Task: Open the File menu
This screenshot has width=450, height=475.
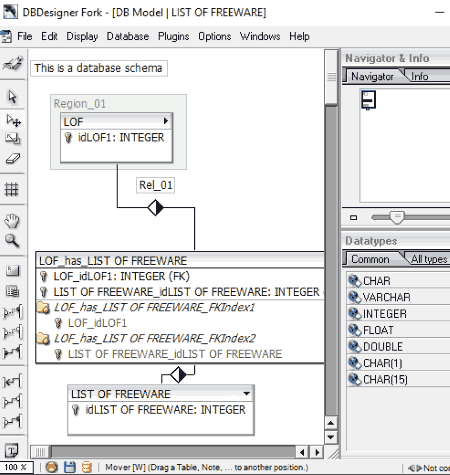Action: (x=25, y=36)
